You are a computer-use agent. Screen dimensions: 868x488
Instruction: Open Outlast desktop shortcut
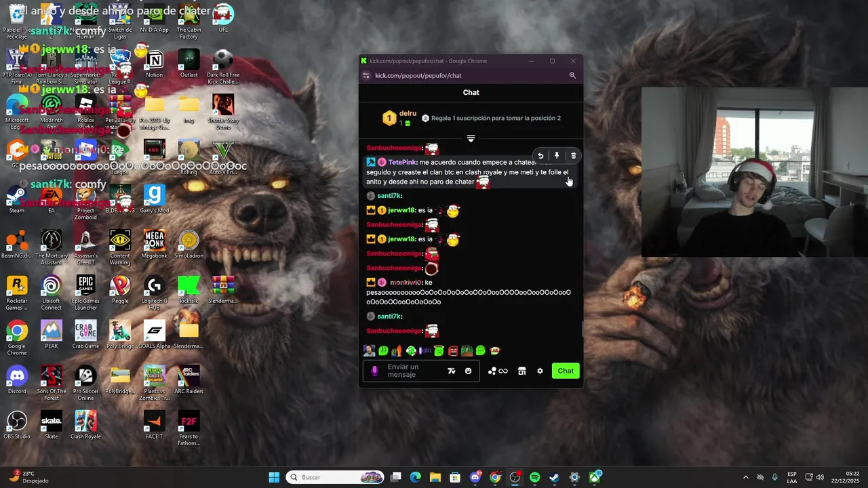point(189,64)
